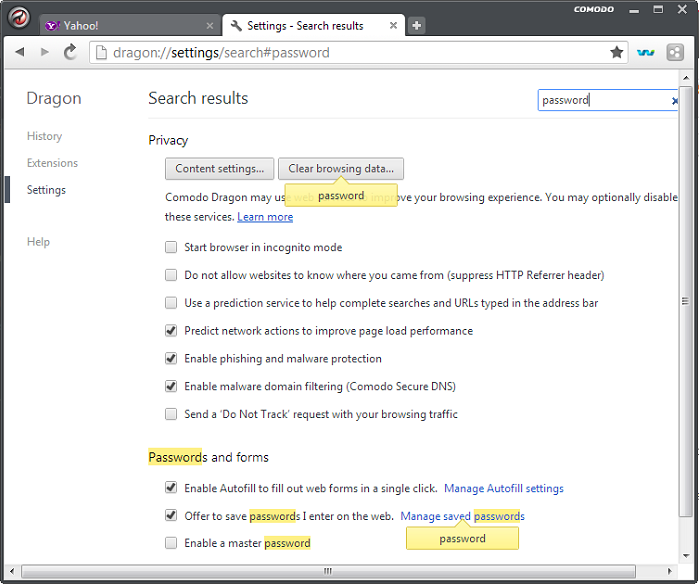699x584 pixels.
Task: Close the Yahoo! tab
Action: coord(210,26)
